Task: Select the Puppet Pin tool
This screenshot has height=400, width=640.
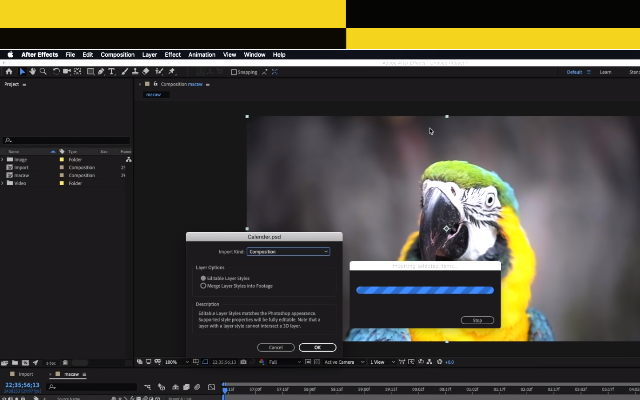Action: pos(171,72)
